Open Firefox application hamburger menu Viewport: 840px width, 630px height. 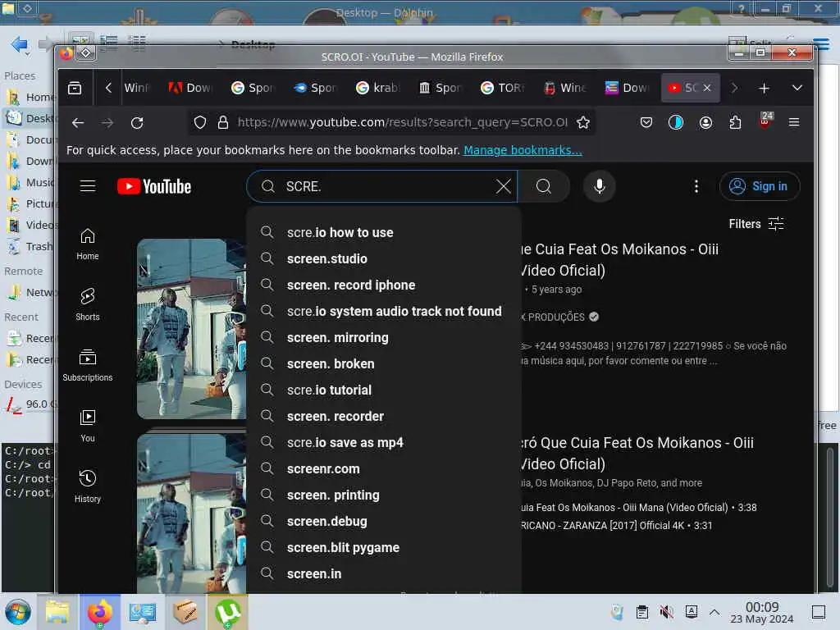[794, 123]
